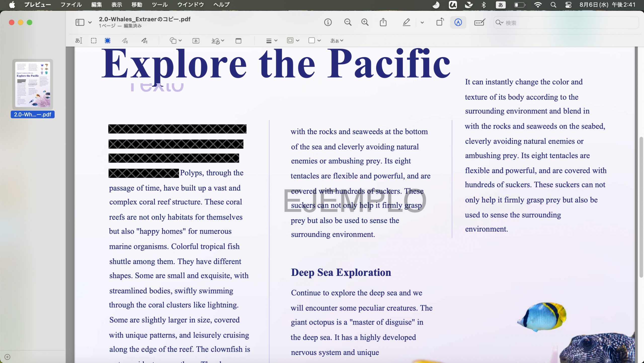Open the ツール menu
Image resolution: width=644 pixels, height=363 pixels.
tap(160, 5)
